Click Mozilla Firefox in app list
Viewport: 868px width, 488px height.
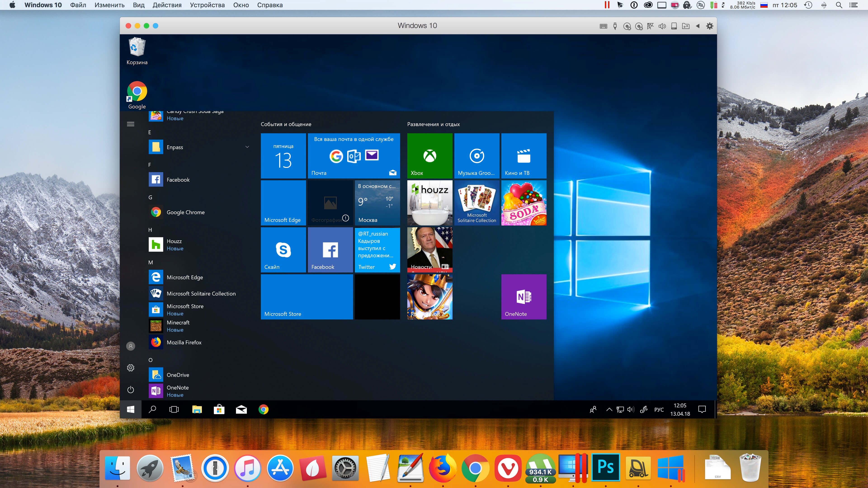183,342
